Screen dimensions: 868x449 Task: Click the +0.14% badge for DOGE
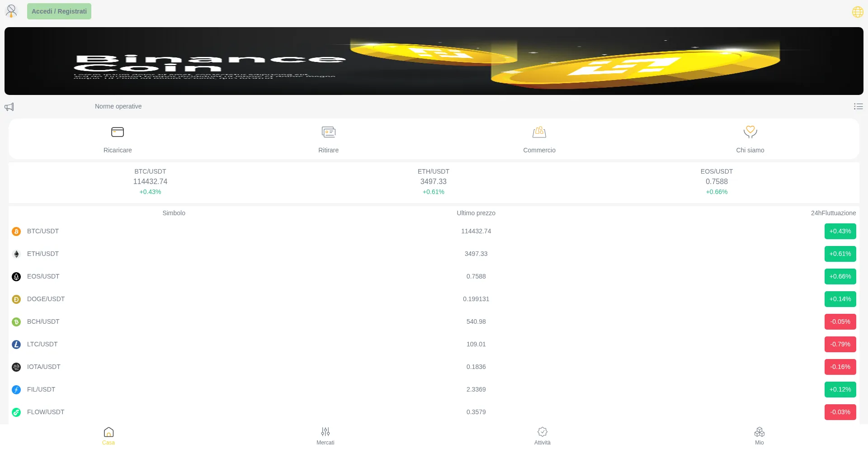click(x=840, y=299)
